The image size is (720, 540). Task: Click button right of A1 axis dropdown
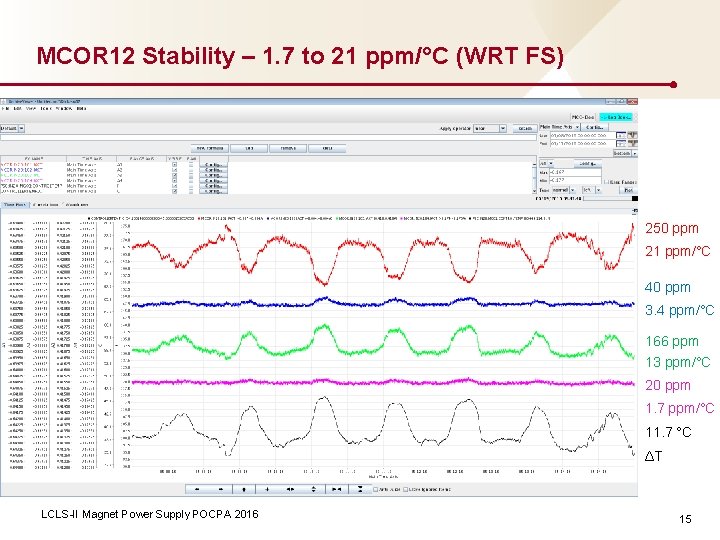(587, 163)
